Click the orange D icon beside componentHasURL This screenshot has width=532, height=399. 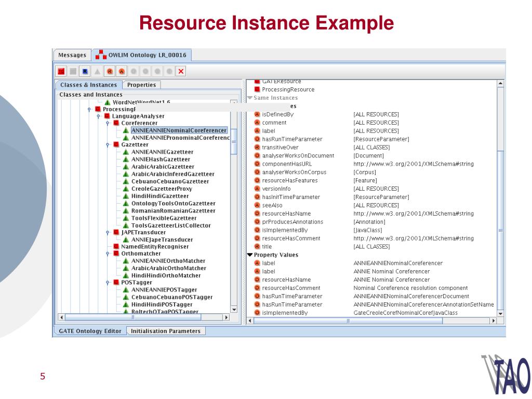(x=257, y=164)
